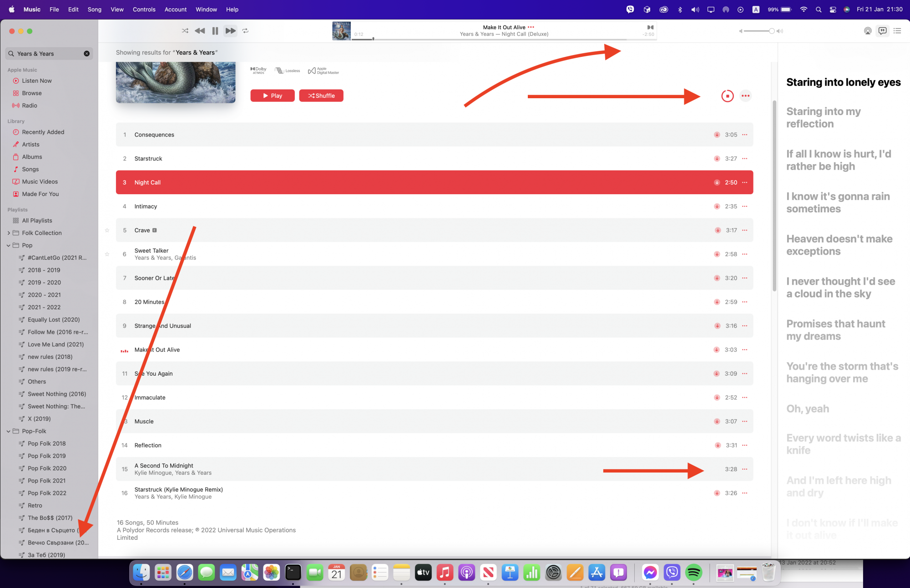Open the Controls menu
The image size is (910, 588).
click(144, 9)
